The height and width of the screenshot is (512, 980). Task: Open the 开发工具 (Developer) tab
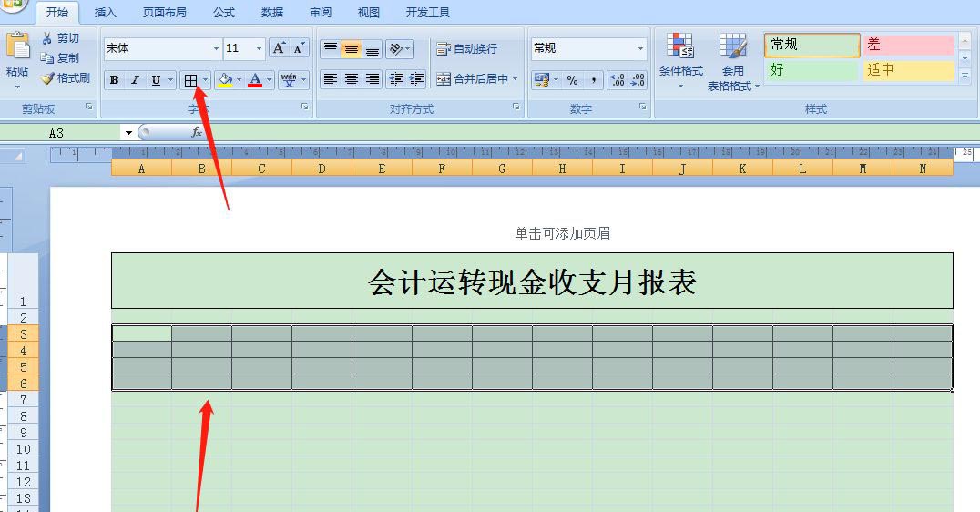[x=427, y=12]
